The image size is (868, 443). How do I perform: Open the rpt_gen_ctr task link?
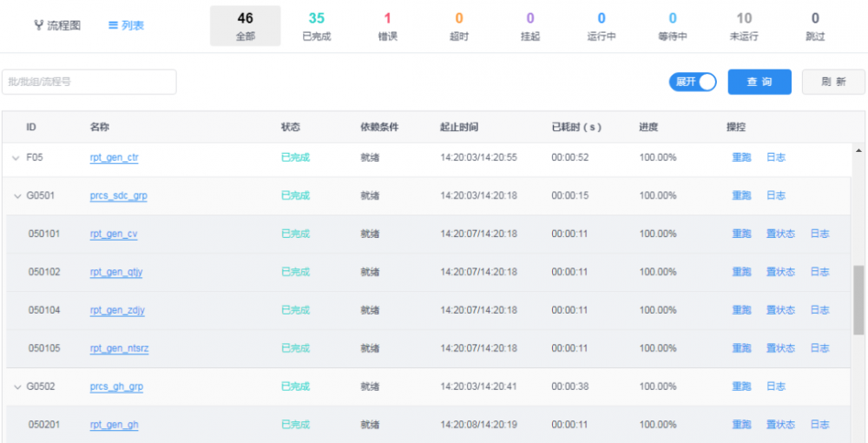pyautogui.click(x=114, y=158)
